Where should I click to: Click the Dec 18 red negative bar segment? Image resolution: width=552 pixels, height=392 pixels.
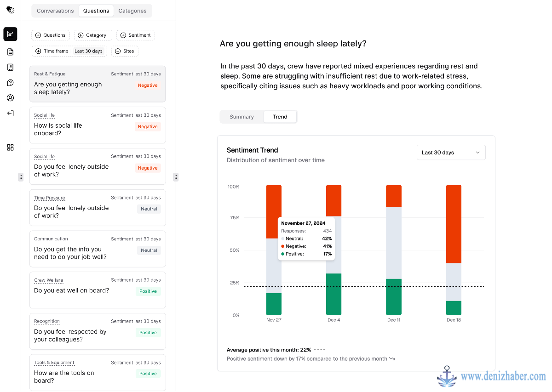tap(454, 224)
